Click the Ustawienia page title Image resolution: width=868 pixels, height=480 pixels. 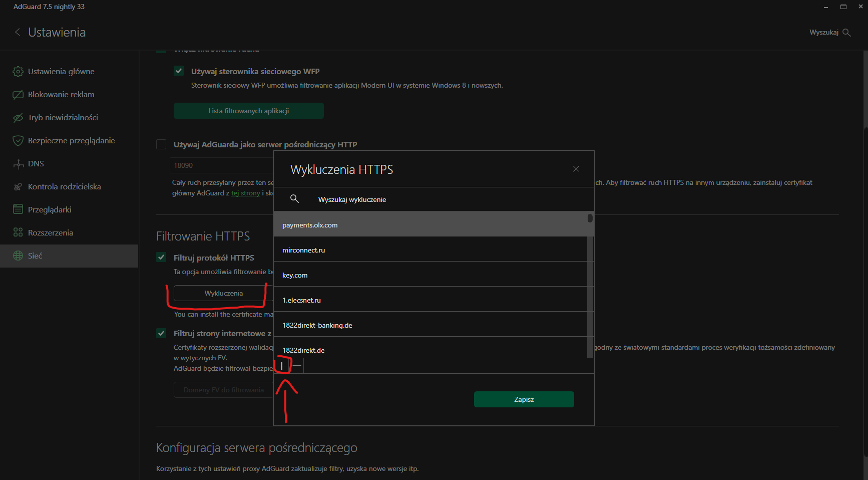57,33
